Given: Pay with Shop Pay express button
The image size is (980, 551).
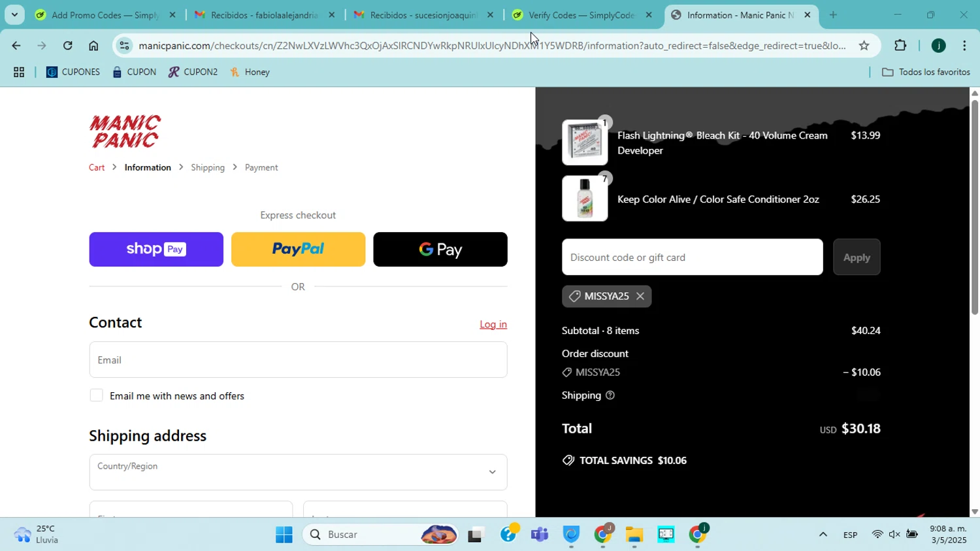Looking at the screenshot, I should click(156, 249).
